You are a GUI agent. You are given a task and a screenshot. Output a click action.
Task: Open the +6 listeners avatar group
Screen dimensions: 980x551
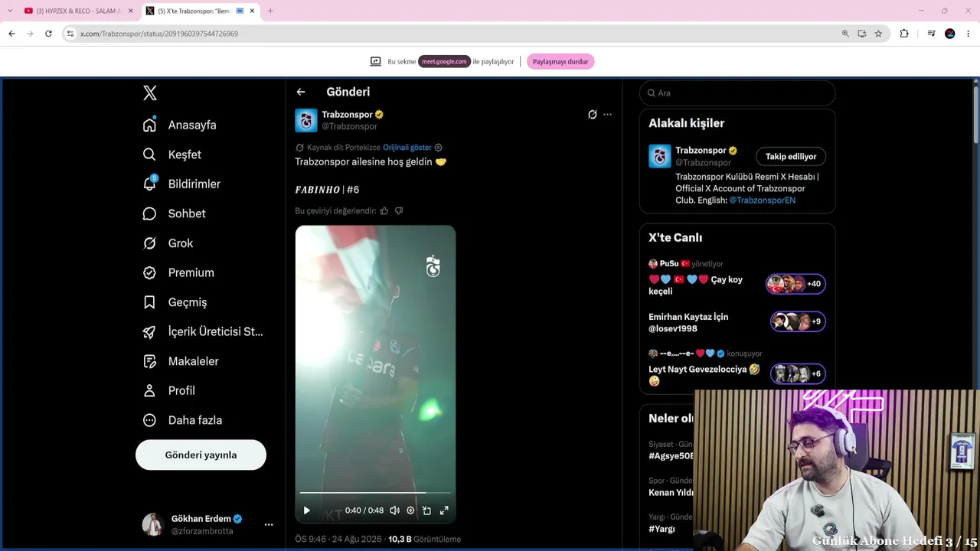[798, 373]
